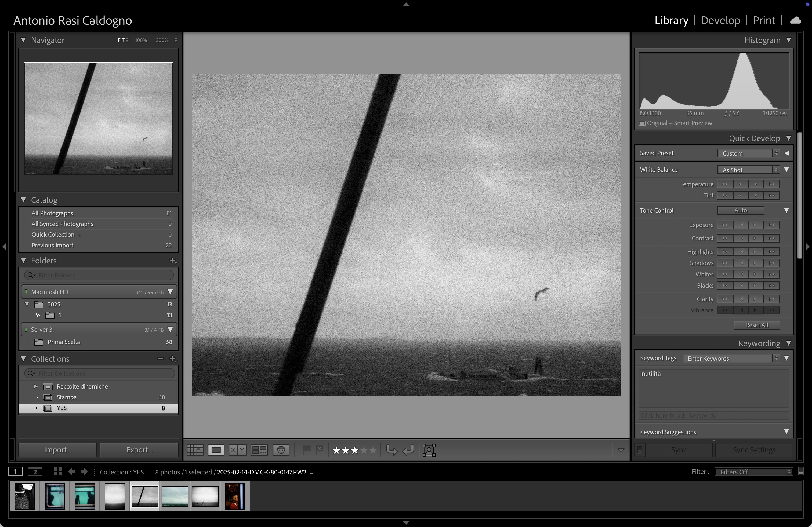Add new collection with plus icon

click(x=173, y=359)
